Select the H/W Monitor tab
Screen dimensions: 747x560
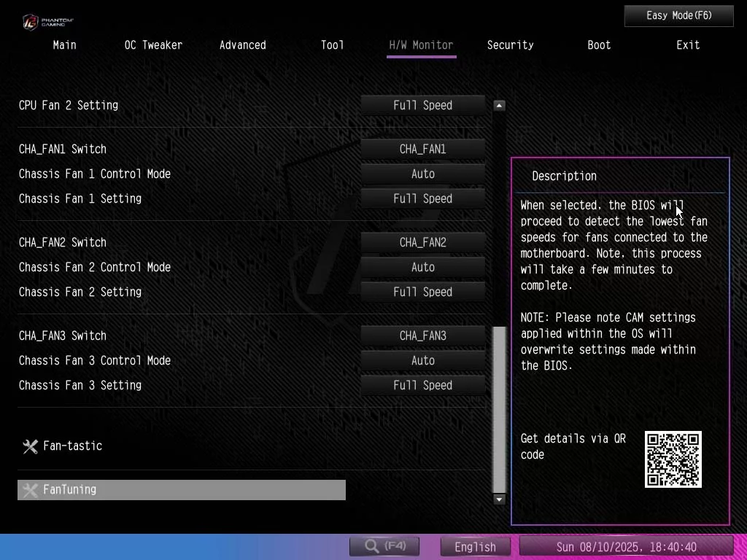(x=421, y=45)
